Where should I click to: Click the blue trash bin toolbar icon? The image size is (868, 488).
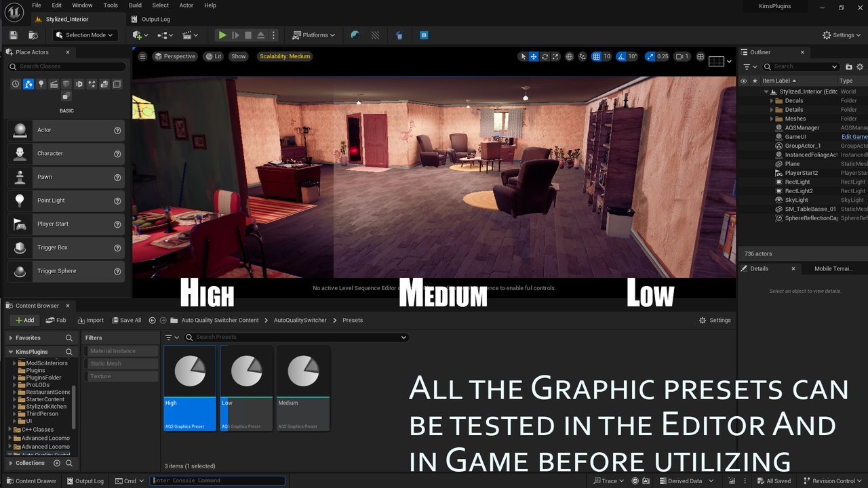(399, 35)
